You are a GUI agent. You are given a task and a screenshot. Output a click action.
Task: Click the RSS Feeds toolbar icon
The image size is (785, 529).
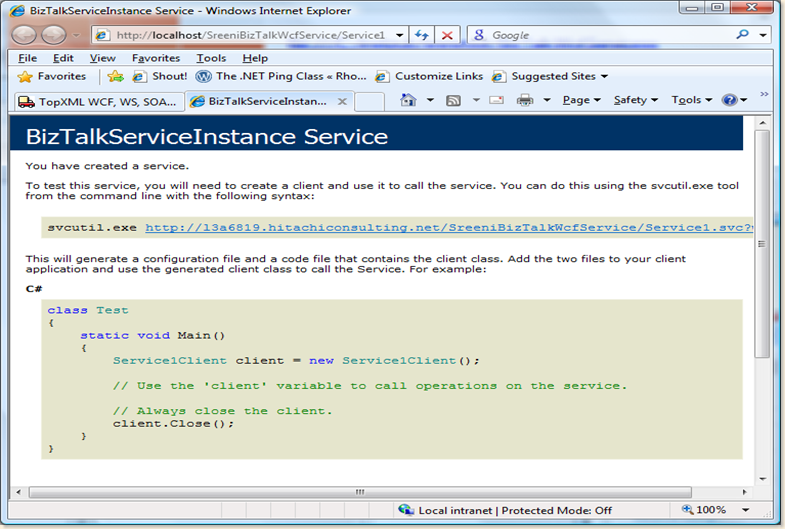[x=453, y=100]
